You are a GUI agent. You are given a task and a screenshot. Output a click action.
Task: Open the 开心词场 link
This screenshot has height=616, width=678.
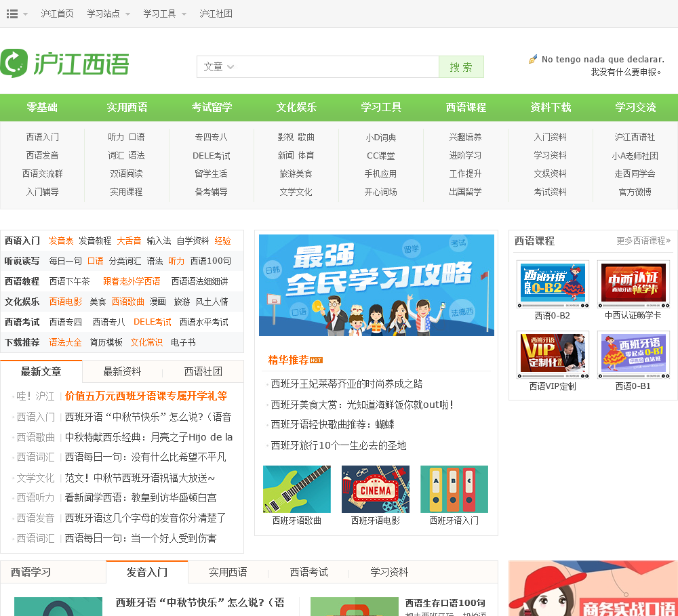[381, 192]
